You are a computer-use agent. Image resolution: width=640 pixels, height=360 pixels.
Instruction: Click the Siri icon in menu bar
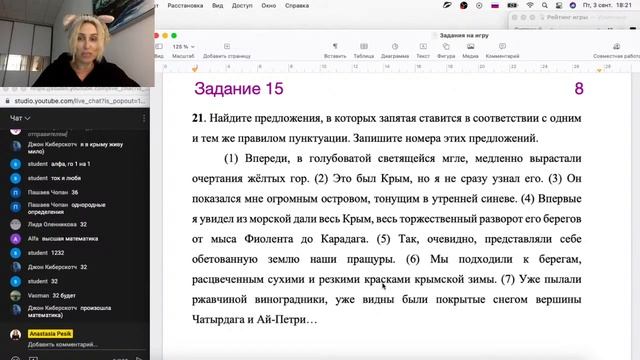573,5
